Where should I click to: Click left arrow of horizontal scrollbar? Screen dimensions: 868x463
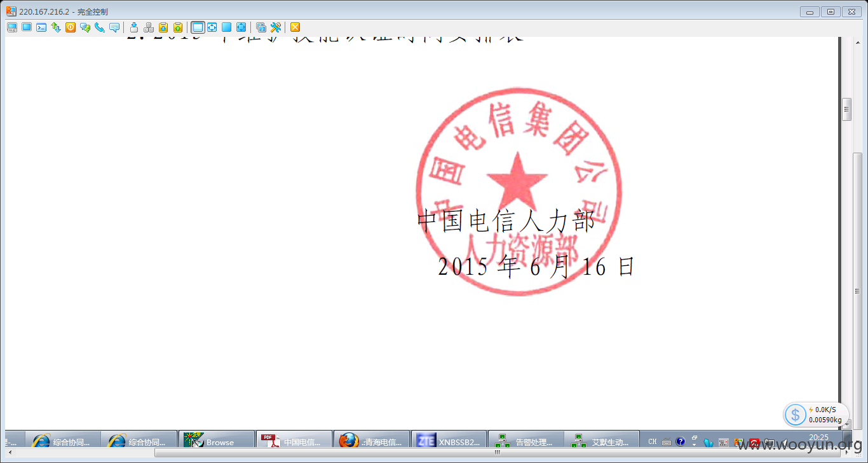[x=10, y=452]
